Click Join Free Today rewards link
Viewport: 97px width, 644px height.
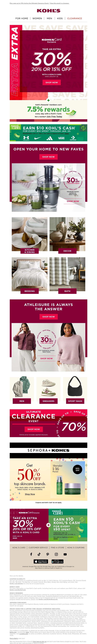(x=54, y=117)
